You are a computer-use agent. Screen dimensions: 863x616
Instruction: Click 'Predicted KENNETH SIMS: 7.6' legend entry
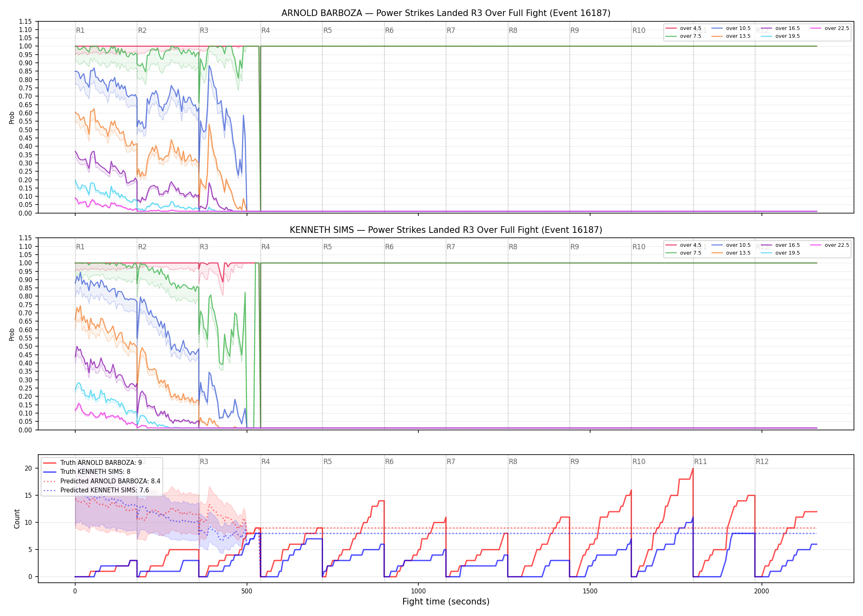pyautogui.click(x=96, y=490)
